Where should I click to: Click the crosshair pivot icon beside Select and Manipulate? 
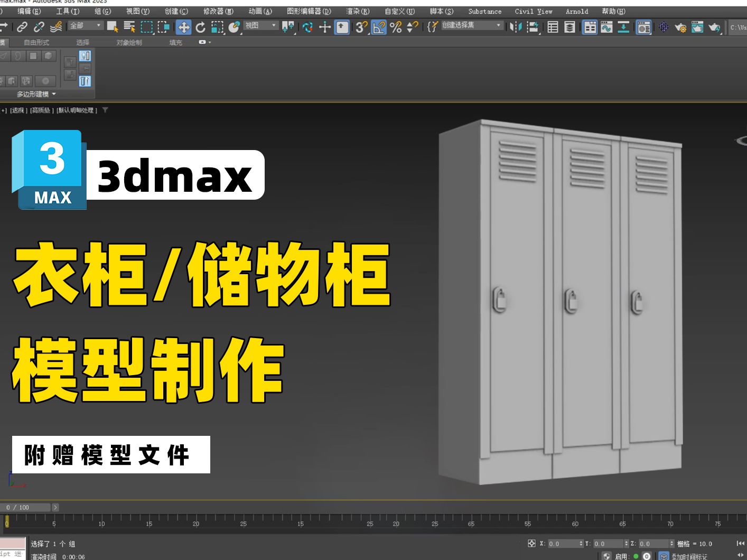(x=325, y=26)
